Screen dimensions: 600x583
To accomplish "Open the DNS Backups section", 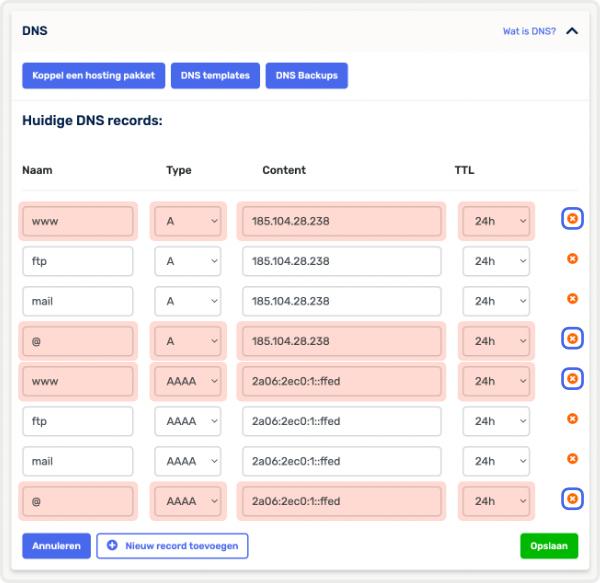I will [306, 76].
